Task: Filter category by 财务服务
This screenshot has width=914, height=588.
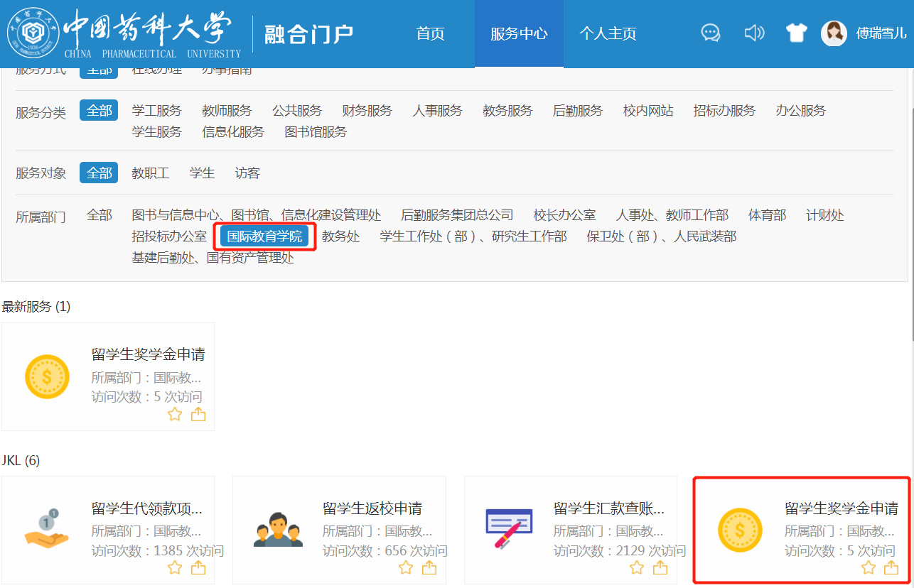Action: coord(367,111)
